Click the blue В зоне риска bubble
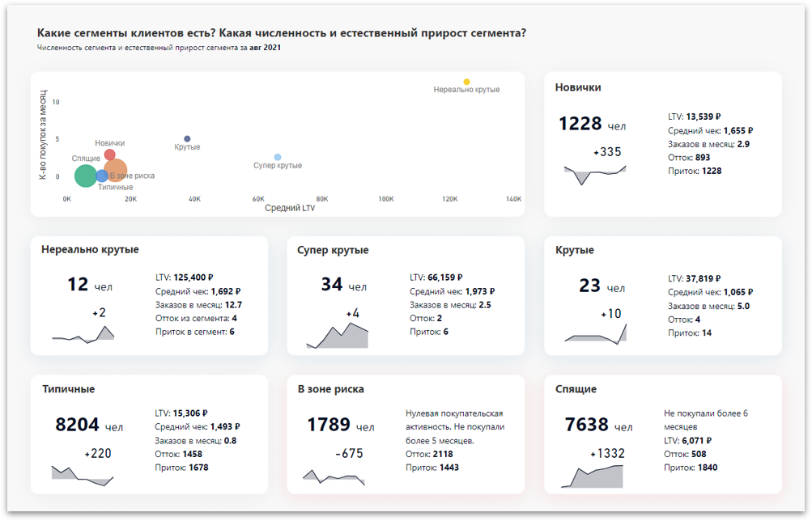Screen dimensions: 812x521 (x=102, y=176)
